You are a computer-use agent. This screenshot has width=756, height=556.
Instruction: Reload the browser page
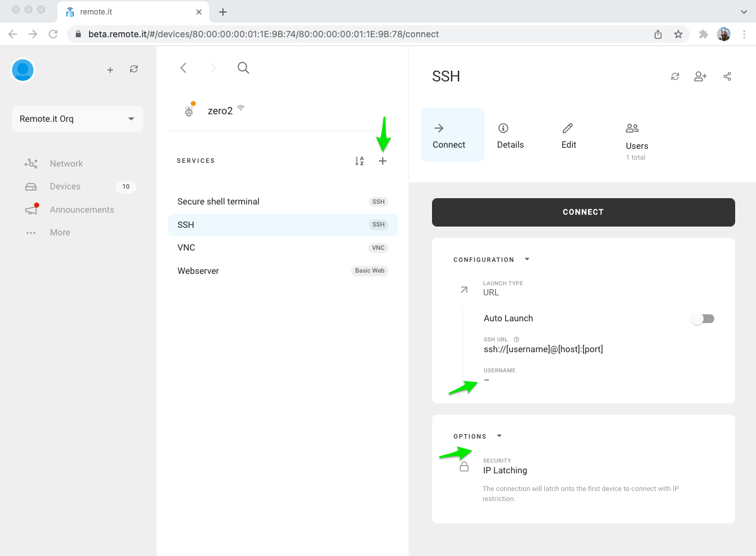53,34
